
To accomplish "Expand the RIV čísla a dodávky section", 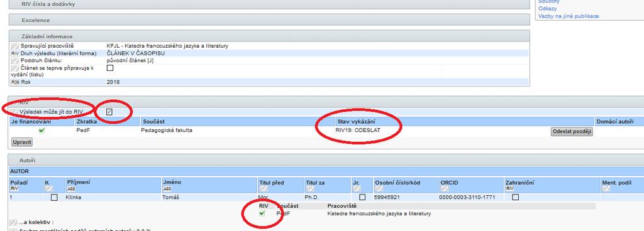I will [x=269, y=4].
